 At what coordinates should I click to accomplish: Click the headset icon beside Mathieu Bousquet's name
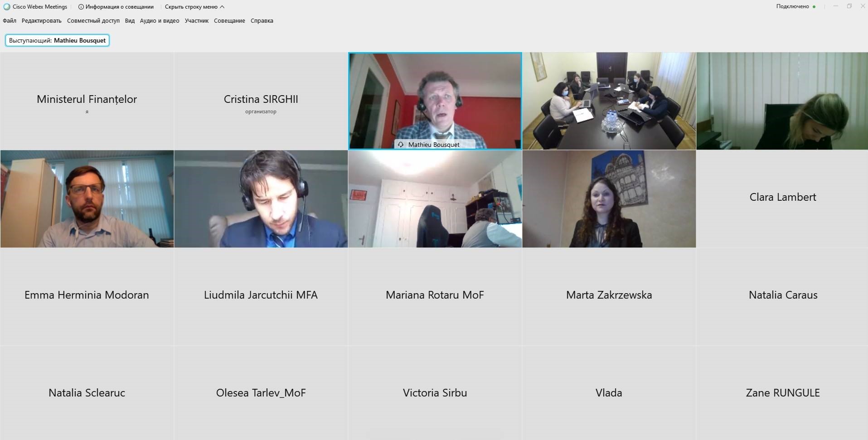pos(401,145)
